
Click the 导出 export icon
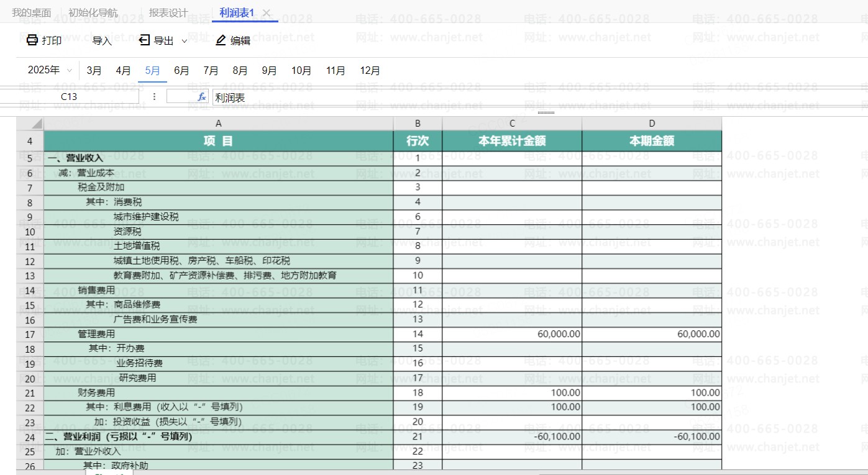click(x=144, y=41)
